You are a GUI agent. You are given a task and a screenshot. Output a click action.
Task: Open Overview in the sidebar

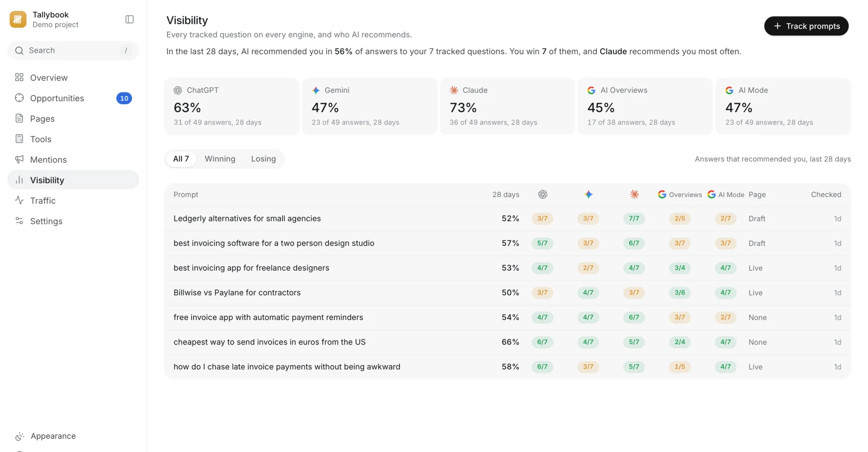tap(73, 77)
